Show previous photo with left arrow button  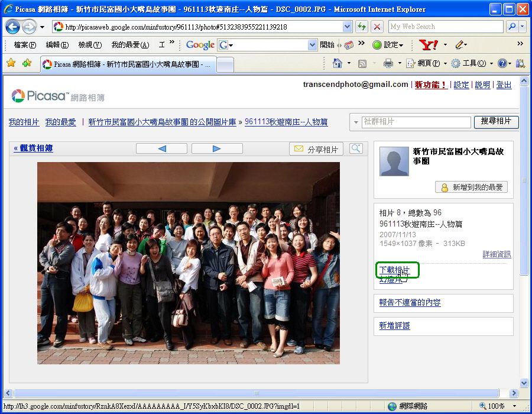point(161,148)
